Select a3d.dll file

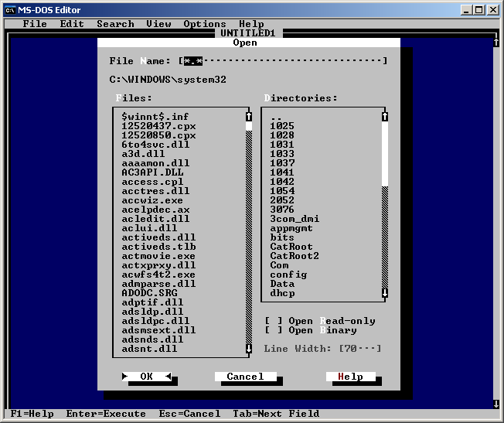(x=143, y=154)
